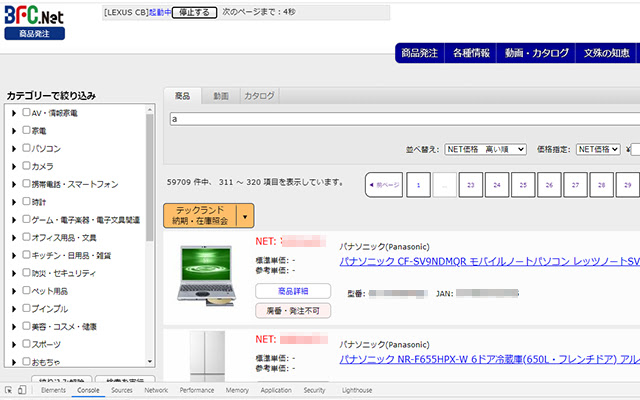Open the Panasonic refrigerator product thumbnail

pos(207,356)
